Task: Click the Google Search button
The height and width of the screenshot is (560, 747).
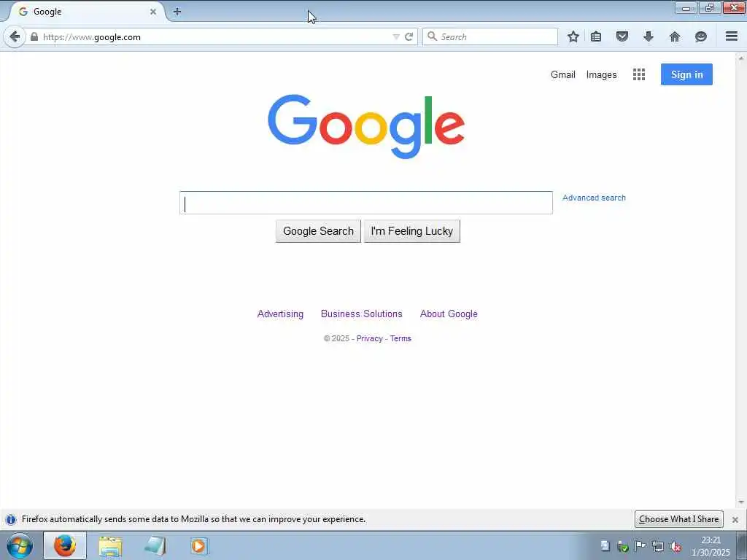Action: click(318, 231)
